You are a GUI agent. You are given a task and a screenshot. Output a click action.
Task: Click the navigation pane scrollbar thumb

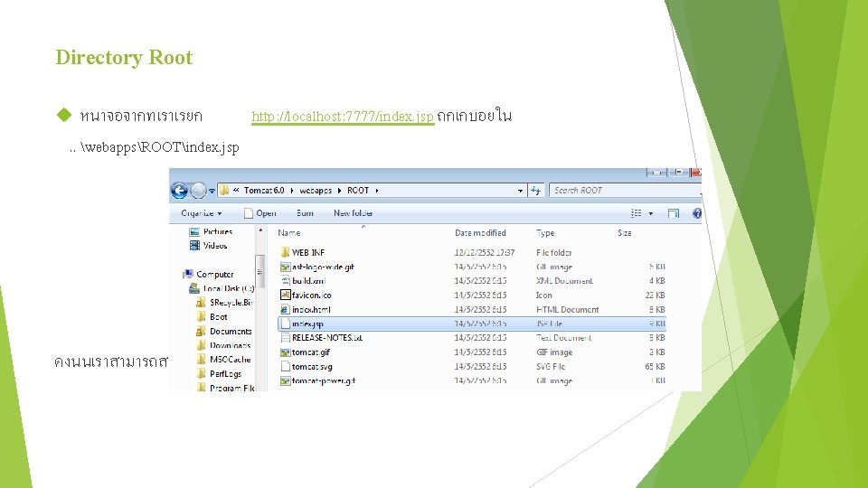[260, 272]
